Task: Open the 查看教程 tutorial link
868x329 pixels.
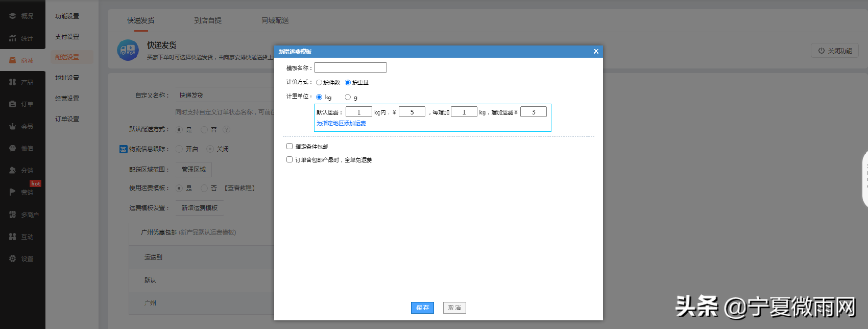Action: tap(239, 188)
